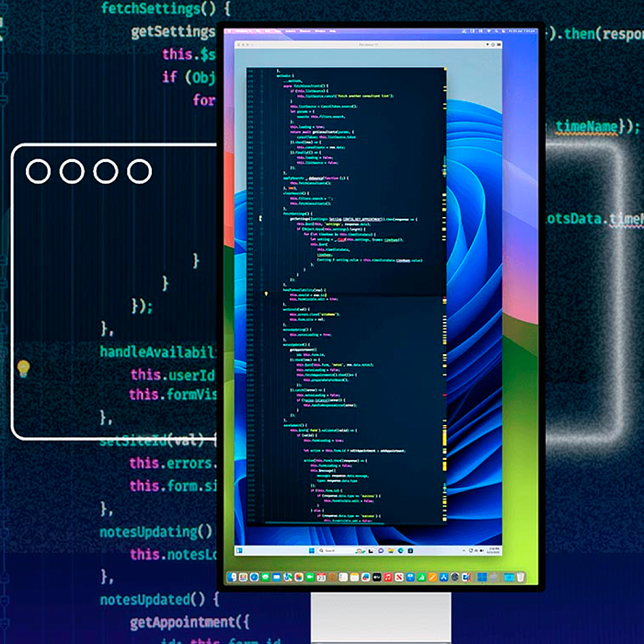The image size is (644, 644).
Task: Select the first circle in the outlined box
Action: point(38,171)
